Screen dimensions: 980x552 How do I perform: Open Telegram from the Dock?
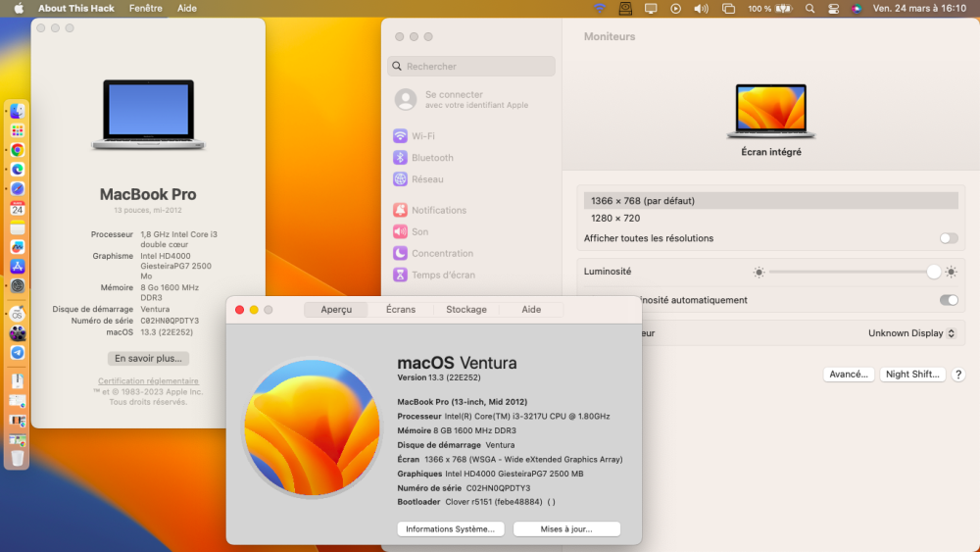point(18,353)
